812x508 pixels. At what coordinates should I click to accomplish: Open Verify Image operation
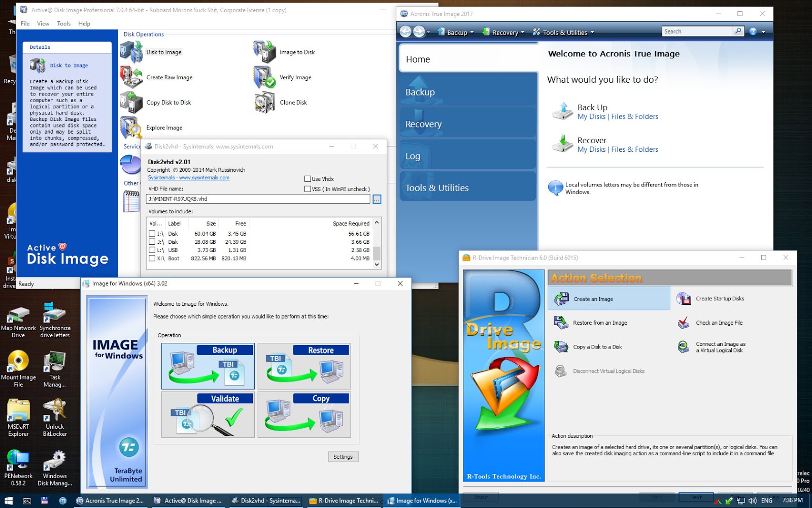tap(283, 77)
